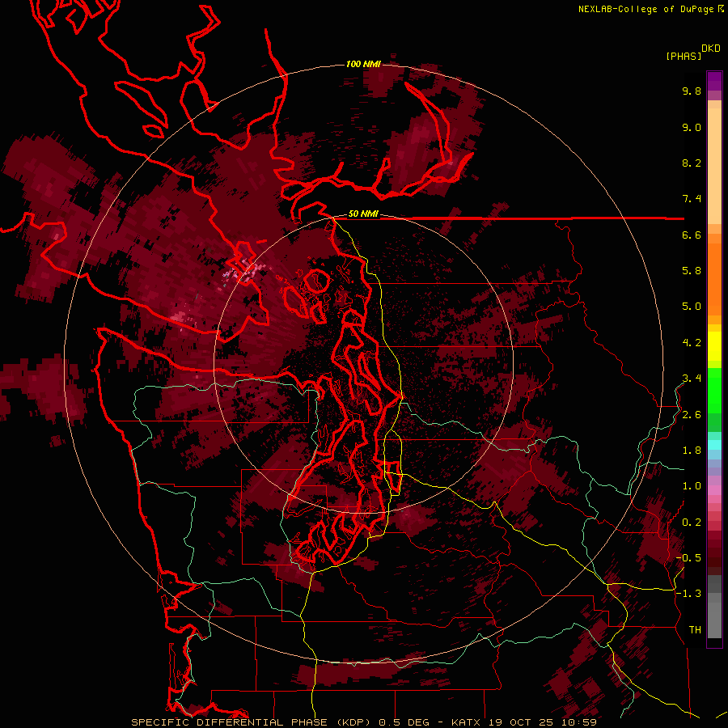The image size is (728, 728).
Task: Select the 2.6 legend value
Action: 692,415
